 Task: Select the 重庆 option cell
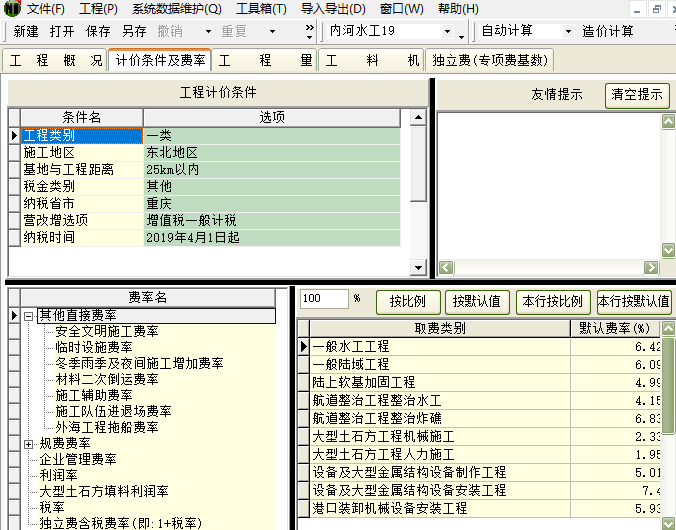(272, 203)
